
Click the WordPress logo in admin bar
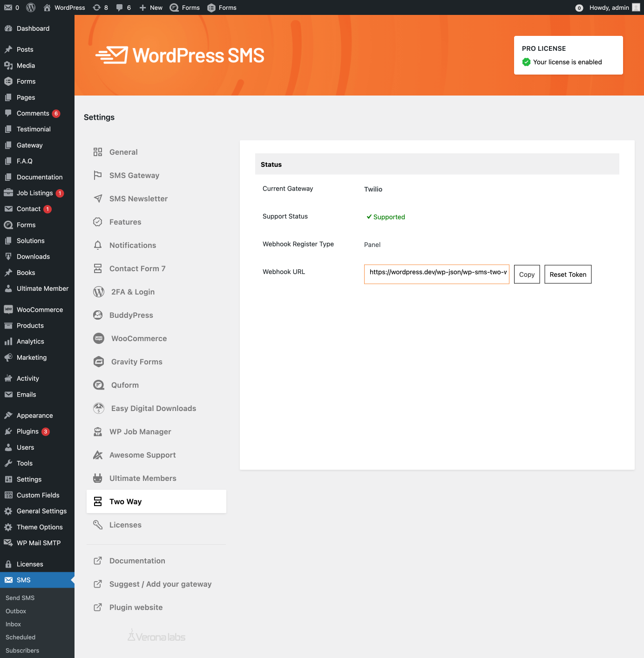pos(31,7)
